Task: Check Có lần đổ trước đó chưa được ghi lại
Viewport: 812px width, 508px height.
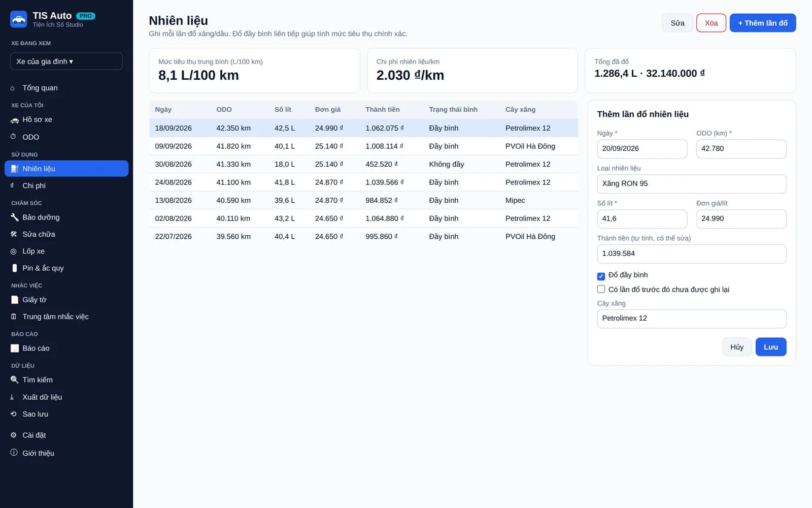Action: (601, 289)
